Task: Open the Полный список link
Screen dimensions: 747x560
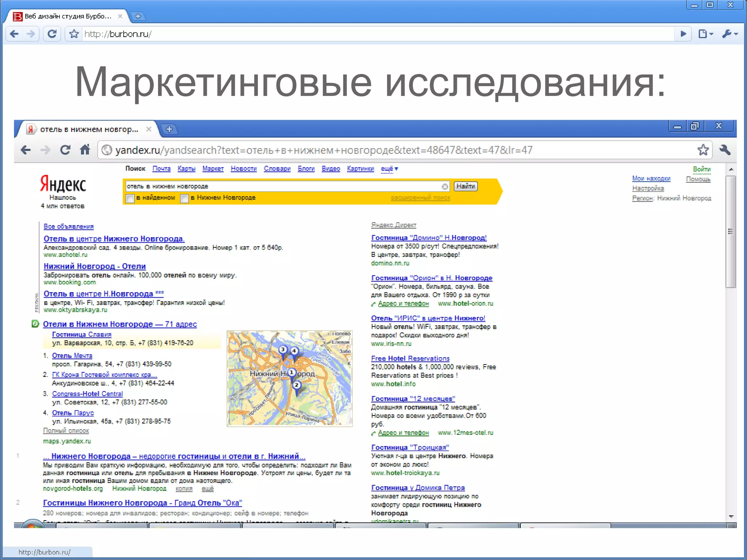Action: pos(66,430)
